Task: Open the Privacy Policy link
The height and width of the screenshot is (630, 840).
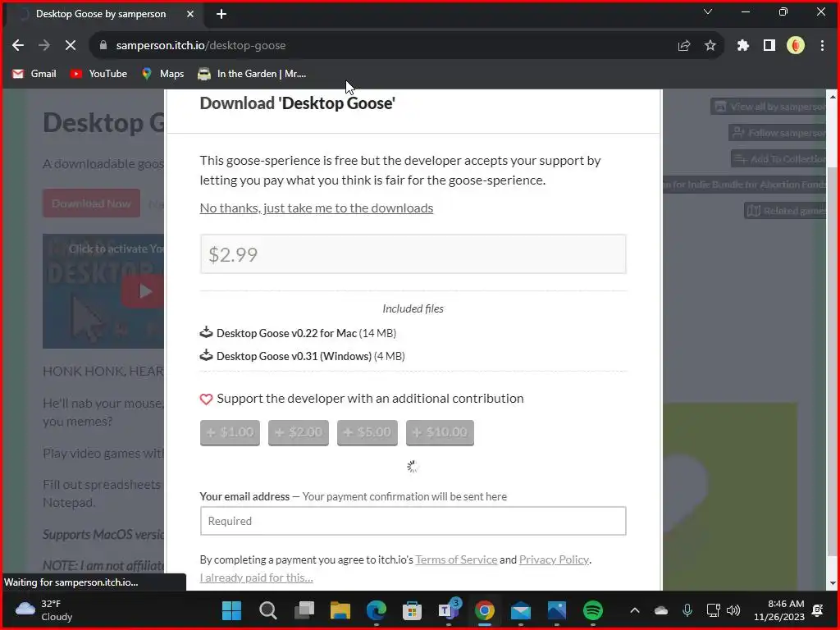Action: [554, 559]
